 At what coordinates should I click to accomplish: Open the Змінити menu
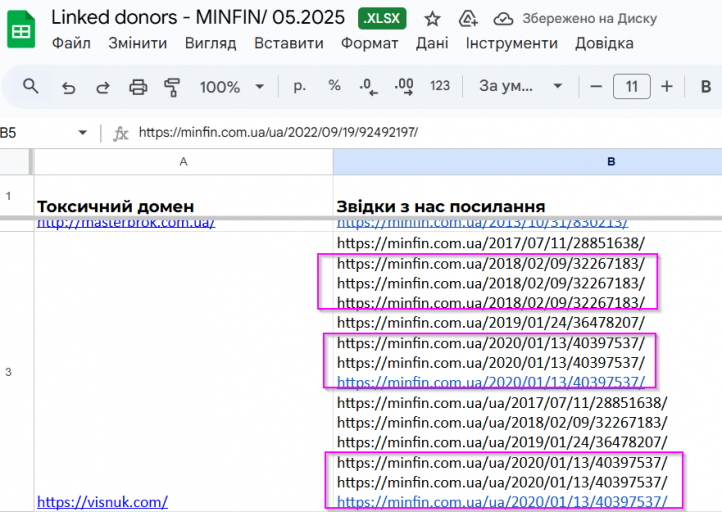[138, 43]
